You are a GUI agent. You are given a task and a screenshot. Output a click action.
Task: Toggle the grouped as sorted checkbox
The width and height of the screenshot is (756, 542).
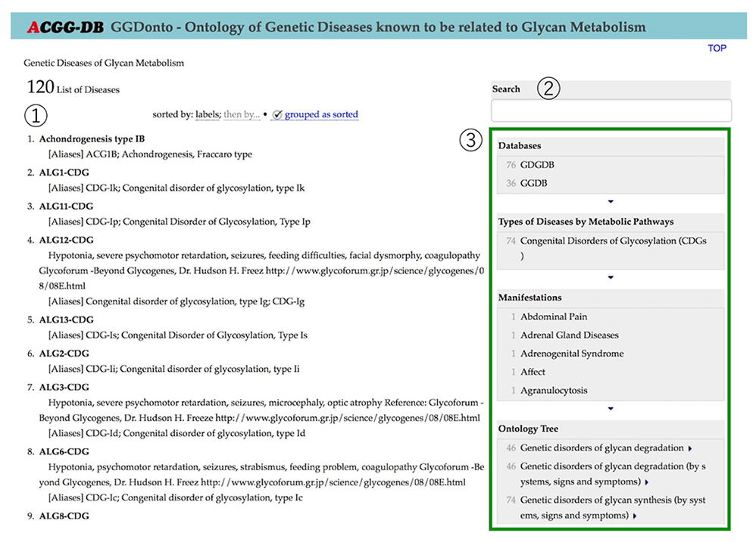(x=278, y=114)
